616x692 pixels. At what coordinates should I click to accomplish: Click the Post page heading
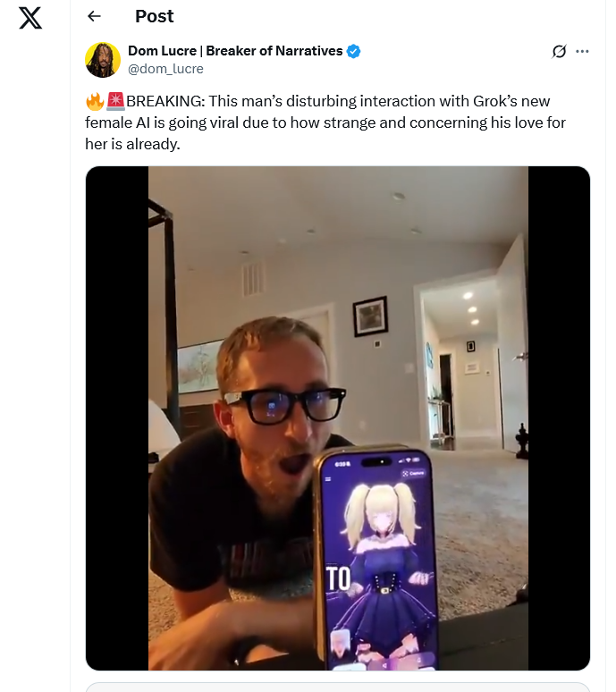point(154,16)
